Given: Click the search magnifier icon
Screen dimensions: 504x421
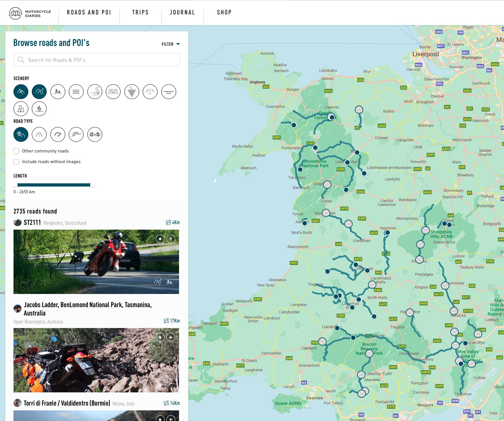Looking at the screenshot, I should coord(21,60).
